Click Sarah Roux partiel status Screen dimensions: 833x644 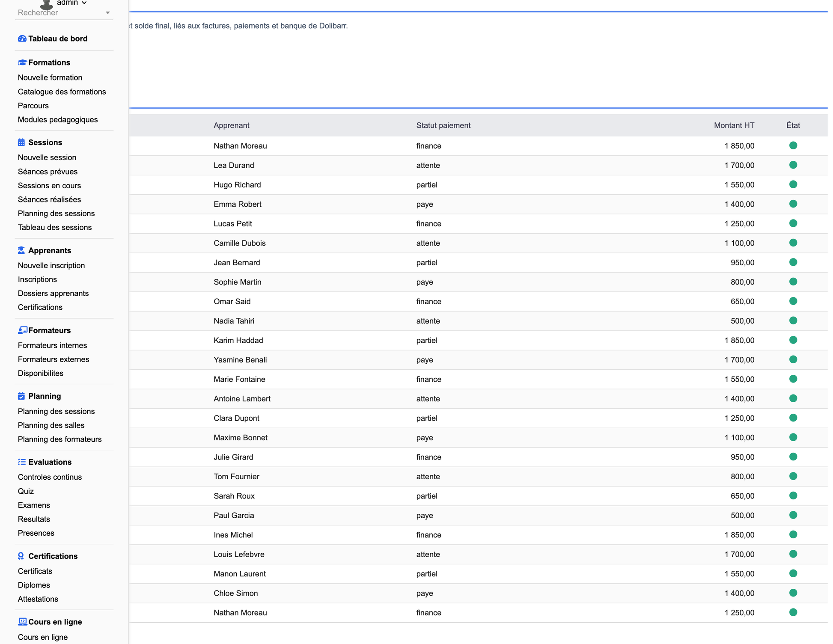tap(426, 496)
